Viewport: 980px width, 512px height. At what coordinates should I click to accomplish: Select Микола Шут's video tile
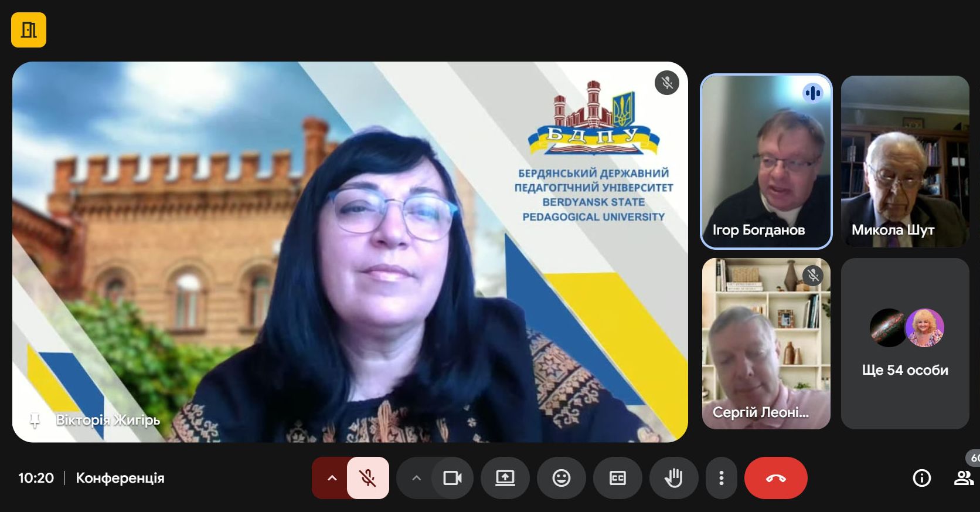(x=904, y=161)
